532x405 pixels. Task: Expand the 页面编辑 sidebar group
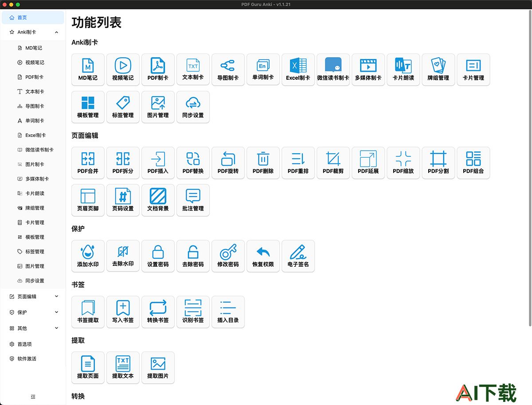coord(33,296)
